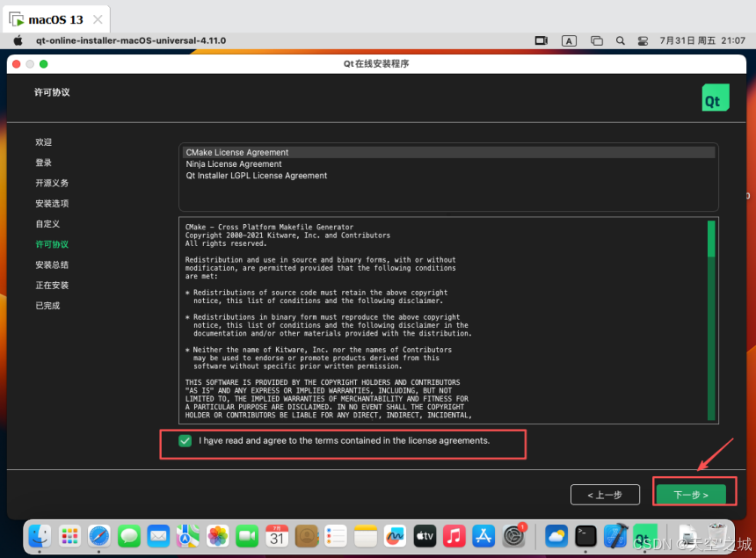
Task: Open the Apple menu
Action: point(18,40)
